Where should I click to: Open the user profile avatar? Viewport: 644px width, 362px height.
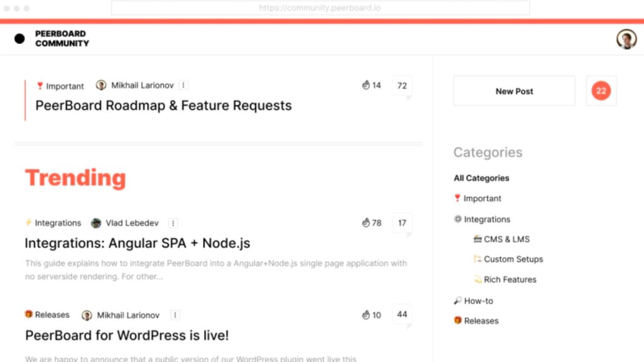[x=626, y=39]
